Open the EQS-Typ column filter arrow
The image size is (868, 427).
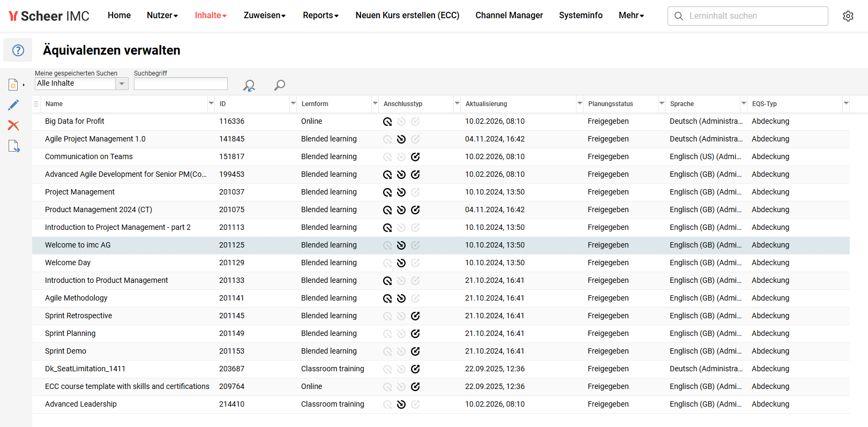(846, 103)
